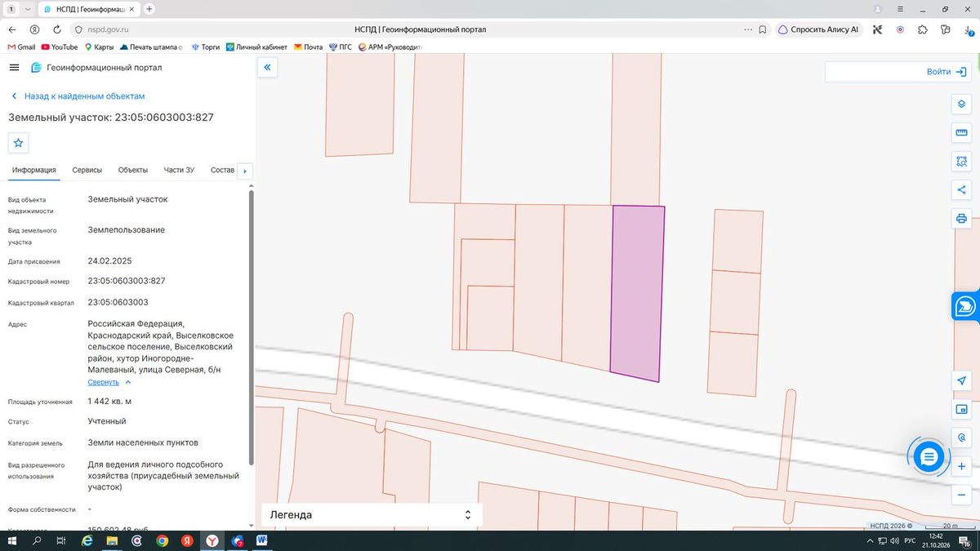Launch Microsoft Word from the taskbar
Viewport: 980px width, 551px height.
tap(262, 540)
